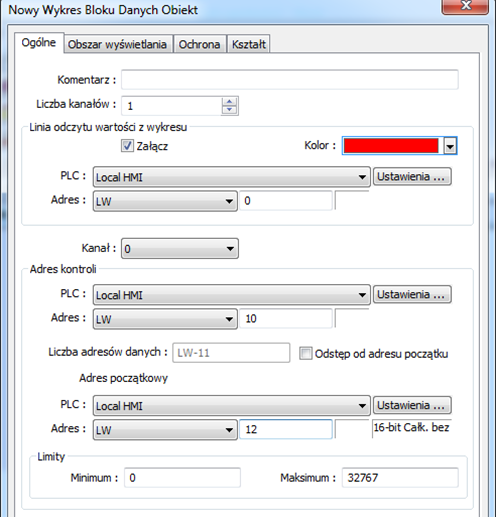The width and height of the screenshot is (496, 517).
Task: Open PLC dropdown in Adres kontroli section
Action: pyautogui.click(x=232, y=295)
